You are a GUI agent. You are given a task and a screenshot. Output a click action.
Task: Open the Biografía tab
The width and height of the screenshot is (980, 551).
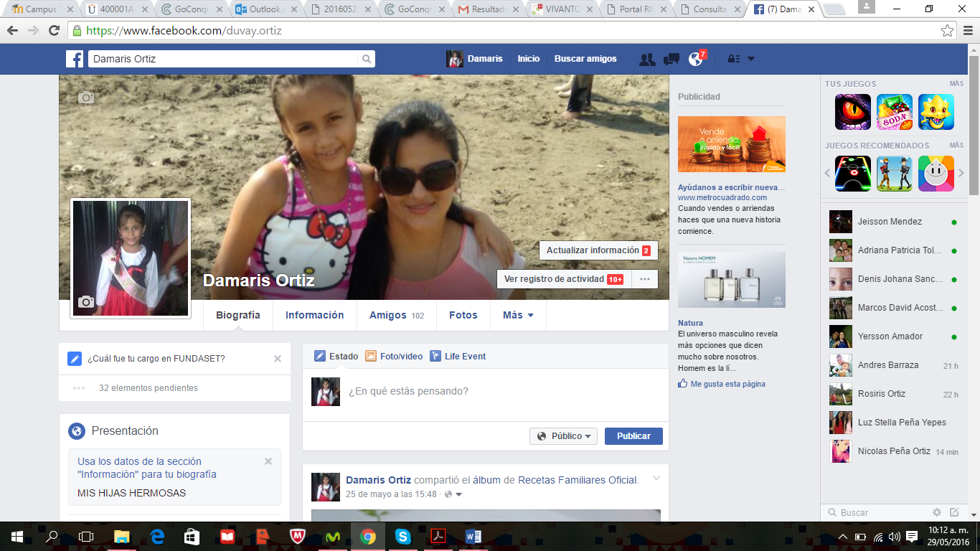tap(238, 315)
